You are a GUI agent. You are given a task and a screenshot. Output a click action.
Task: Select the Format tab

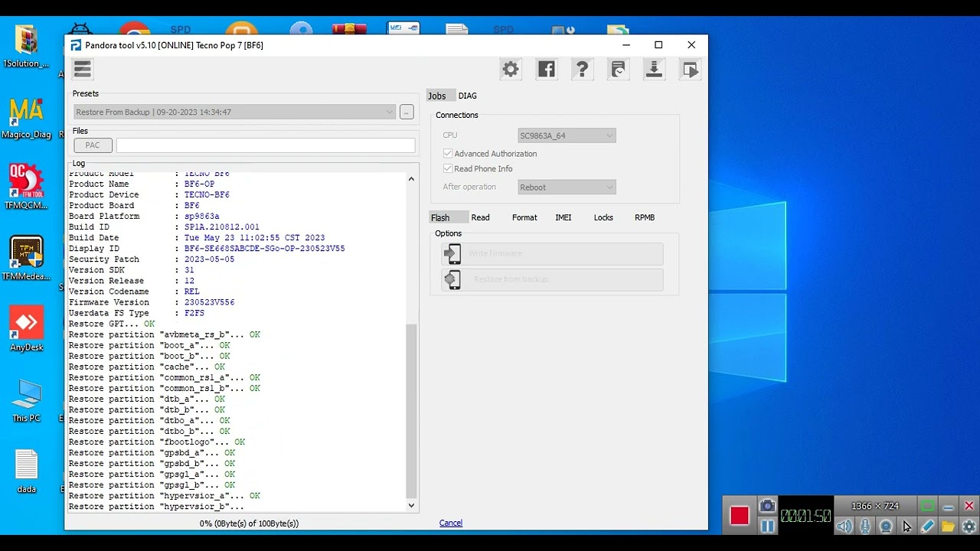(524, 217)
